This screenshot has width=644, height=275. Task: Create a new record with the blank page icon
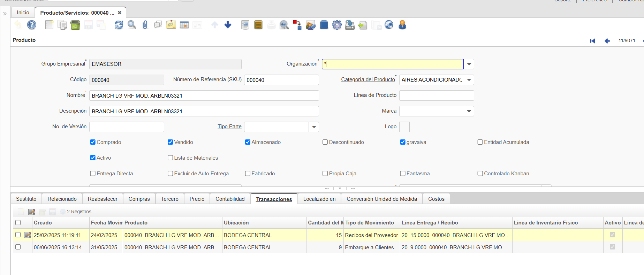click(x=49, y=25)
